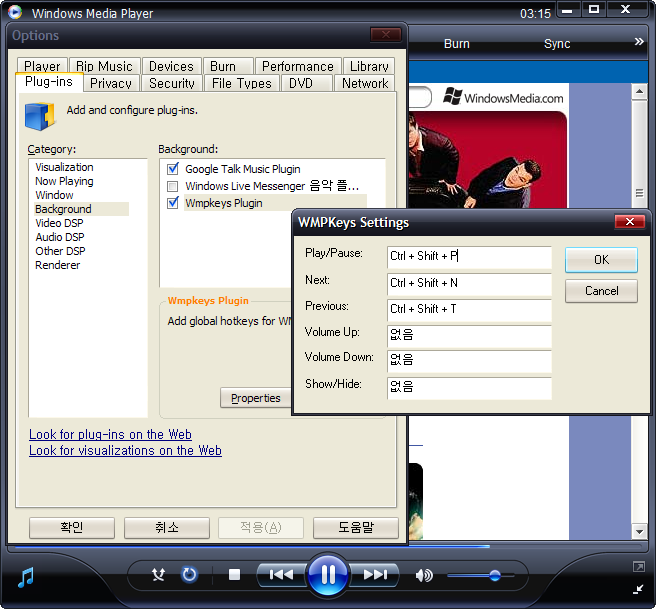The width and height of the screenshot is (656, 609).
Task: Toggle the repeat icon
Action: tap(189, 575)
